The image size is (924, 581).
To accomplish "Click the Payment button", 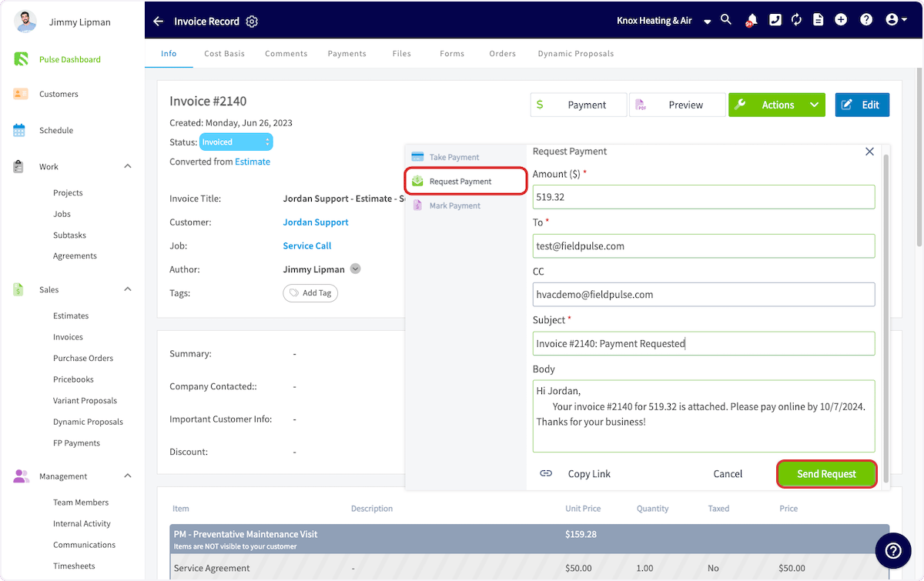I will point(578,105).
